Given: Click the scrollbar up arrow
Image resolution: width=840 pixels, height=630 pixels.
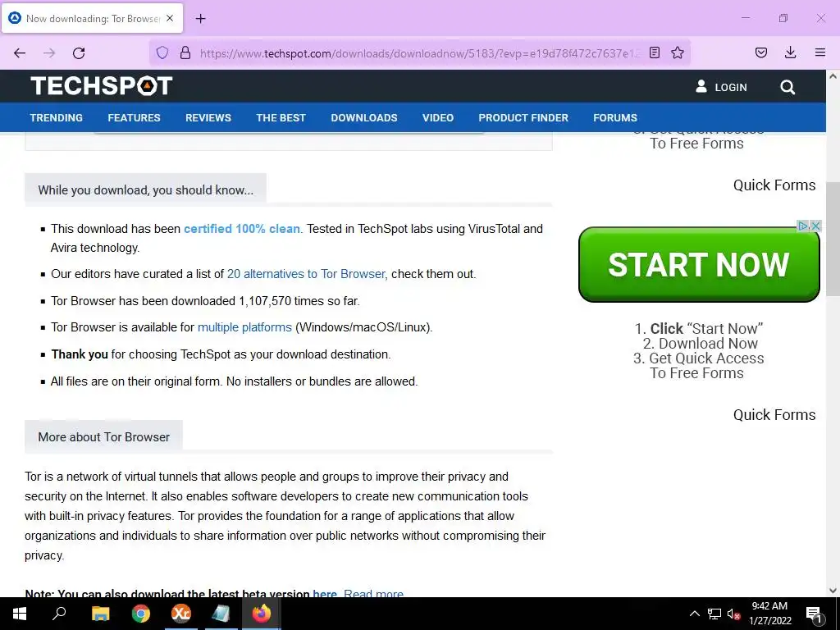Looking at the screenshot, I should (833, 76).
